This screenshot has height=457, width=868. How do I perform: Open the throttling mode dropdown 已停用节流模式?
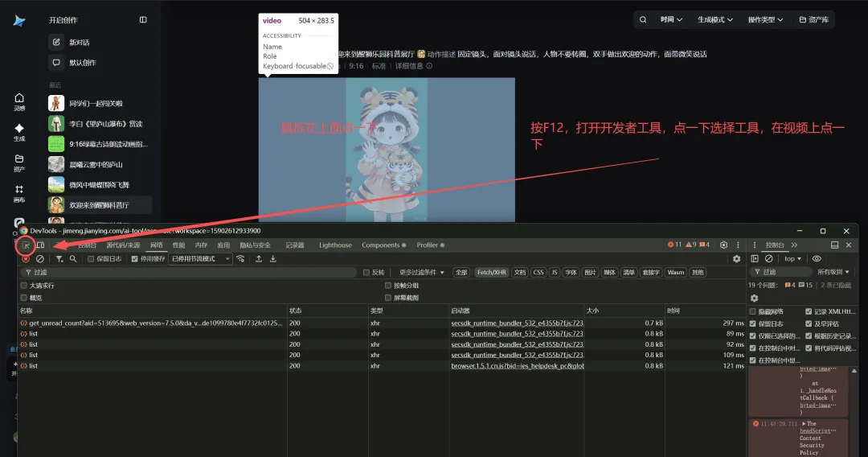[200, 259]
